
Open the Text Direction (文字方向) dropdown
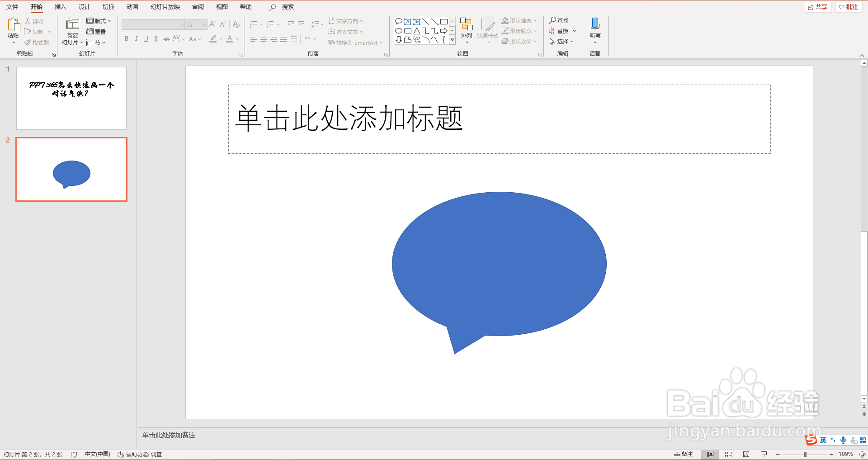[x=345, y=21]
